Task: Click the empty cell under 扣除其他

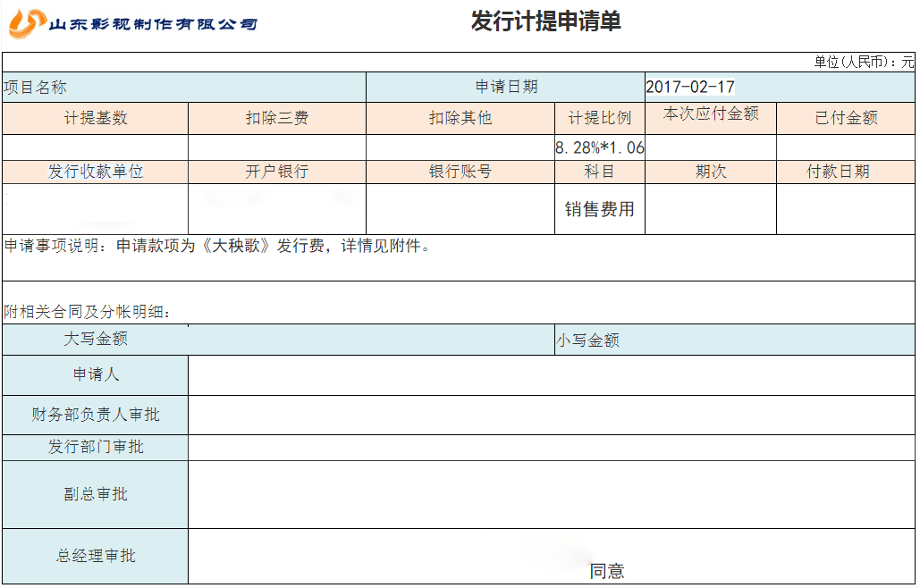Action: pos(460,147)
